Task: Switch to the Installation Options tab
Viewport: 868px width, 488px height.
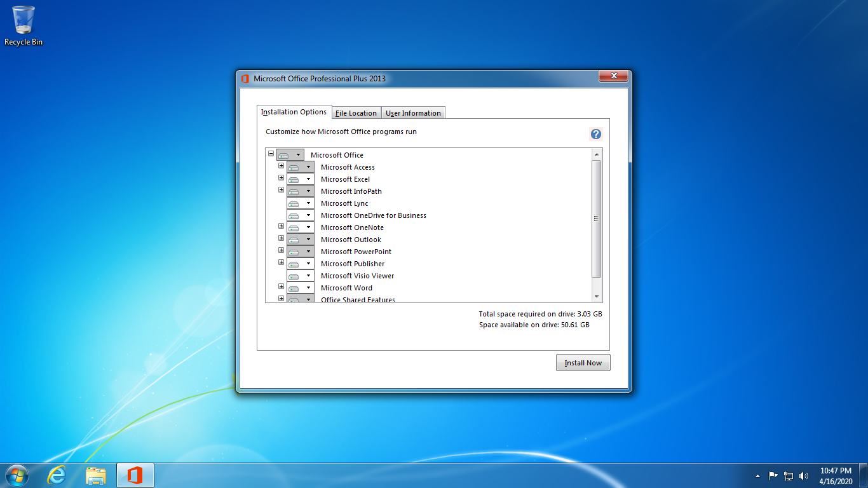Action: (294, 112)
